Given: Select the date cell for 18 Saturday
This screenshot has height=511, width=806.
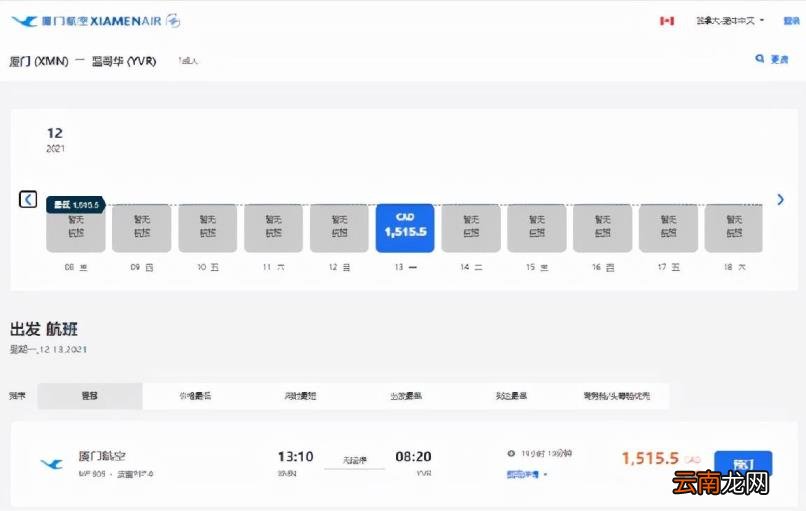Looking at the screenshot, I should (x=734, y=229).
